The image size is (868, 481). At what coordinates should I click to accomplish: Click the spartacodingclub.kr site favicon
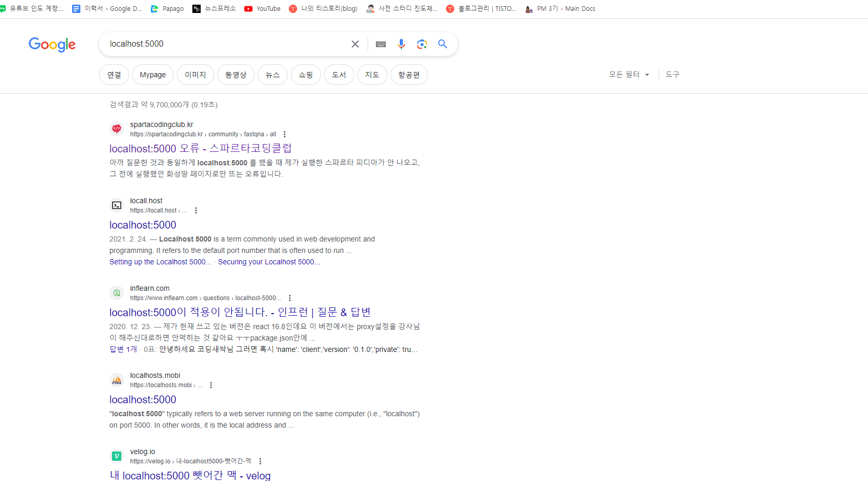117,129
